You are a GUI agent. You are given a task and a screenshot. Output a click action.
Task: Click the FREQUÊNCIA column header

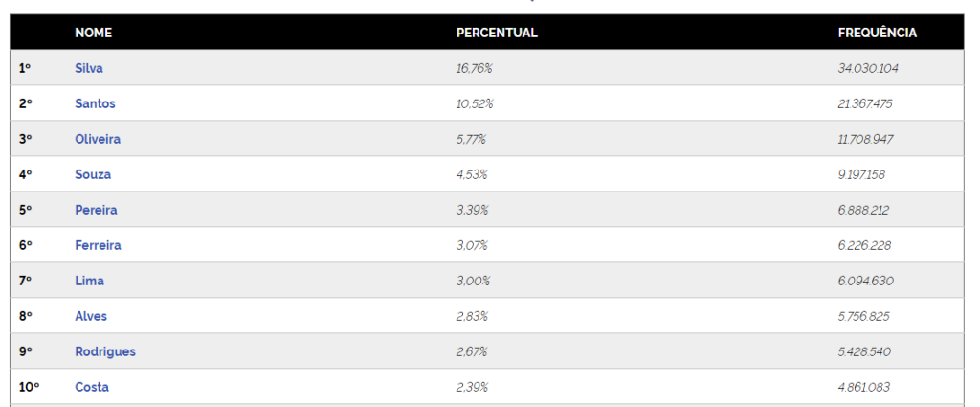(877, 33)
